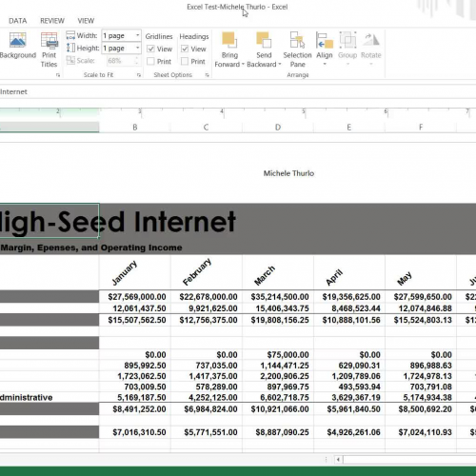The image size is (476, 476).
Task: Select cell with $75,000.00
Action: click(278, 354)
